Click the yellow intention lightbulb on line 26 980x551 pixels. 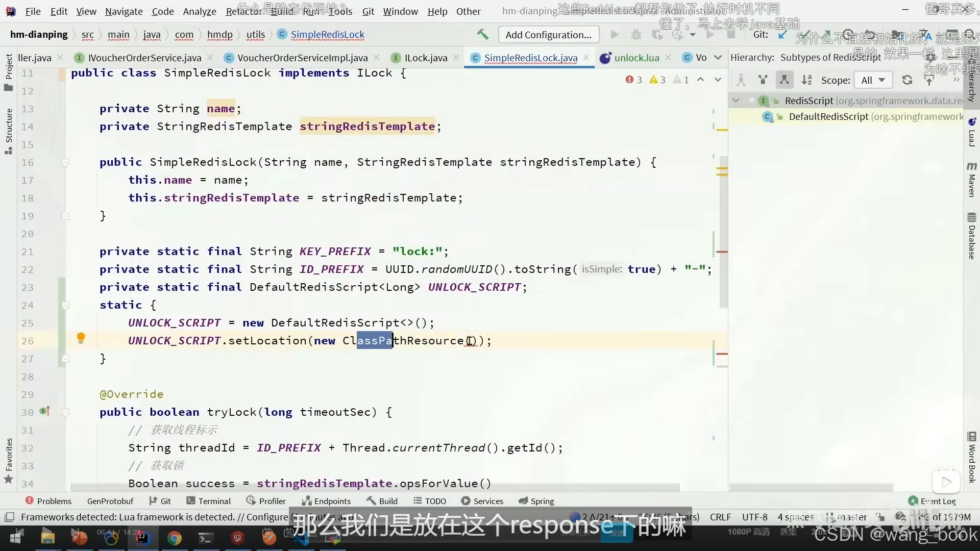coord(81,338)
